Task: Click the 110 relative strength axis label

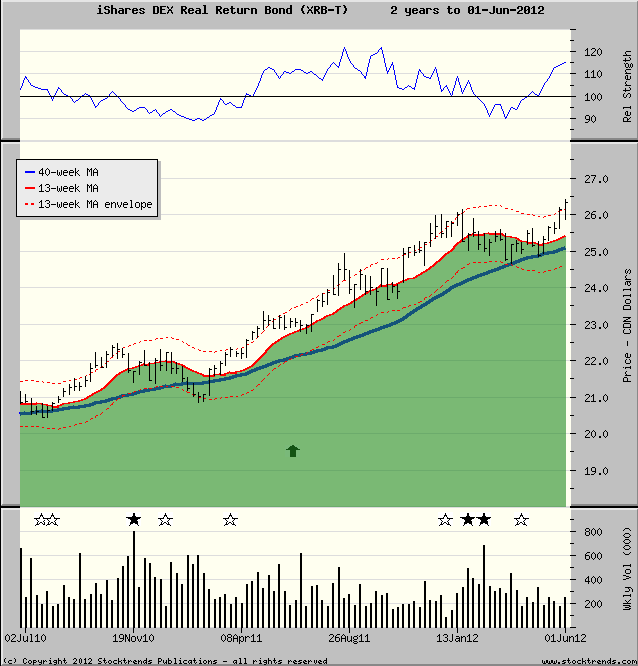Action: pyautogui.click(x=593, y=74)
